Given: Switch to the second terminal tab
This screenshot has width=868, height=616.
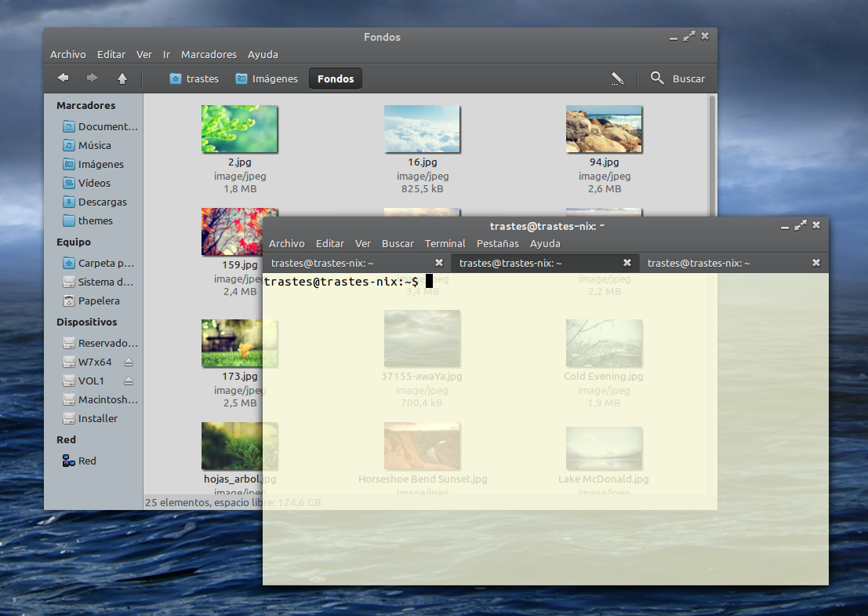Looking at the screenshot, I should 545,263.
